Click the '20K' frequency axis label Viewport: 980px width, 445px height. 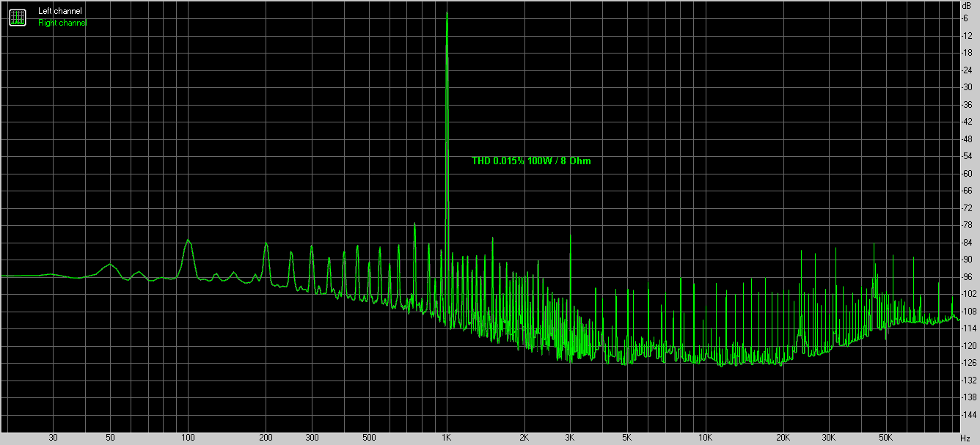783,438
